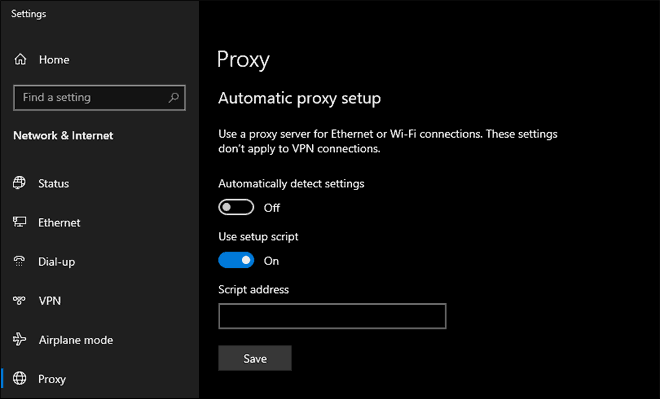Click the Status globe icon
This screenshot has height=399, width=660.
point(19,183)
